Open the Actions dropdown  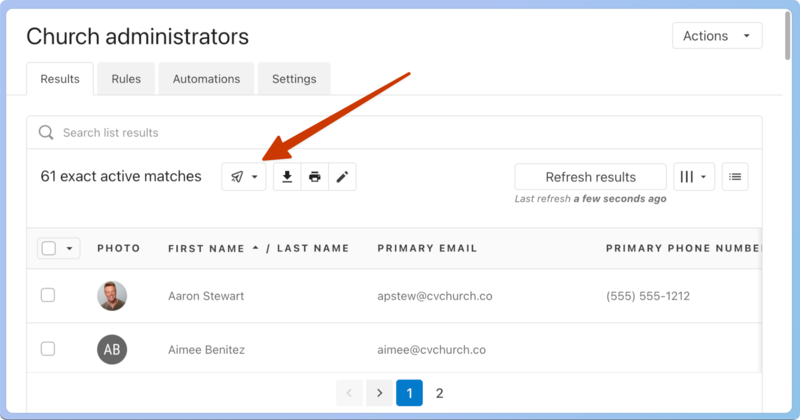pos(717,36)
